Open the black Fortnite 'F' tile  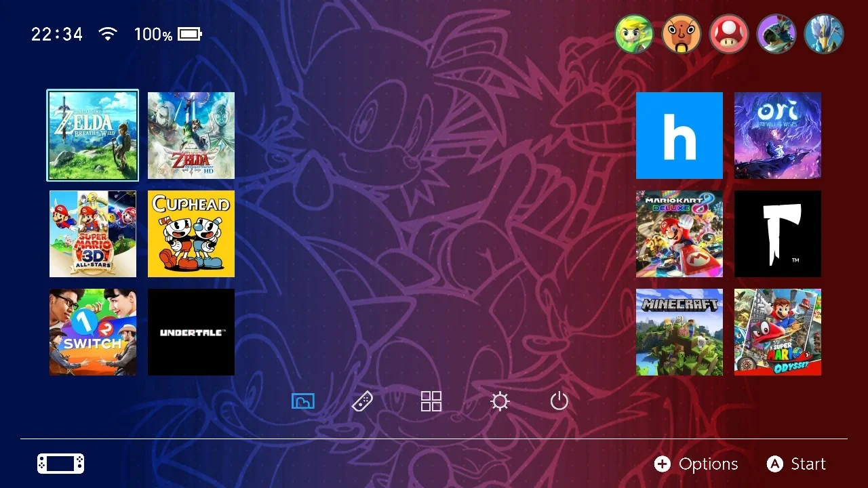click(x=778, y=234)
